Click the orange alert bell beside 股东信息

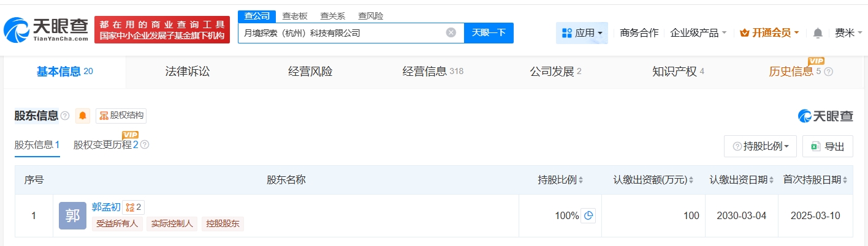(x=83, y=116)
